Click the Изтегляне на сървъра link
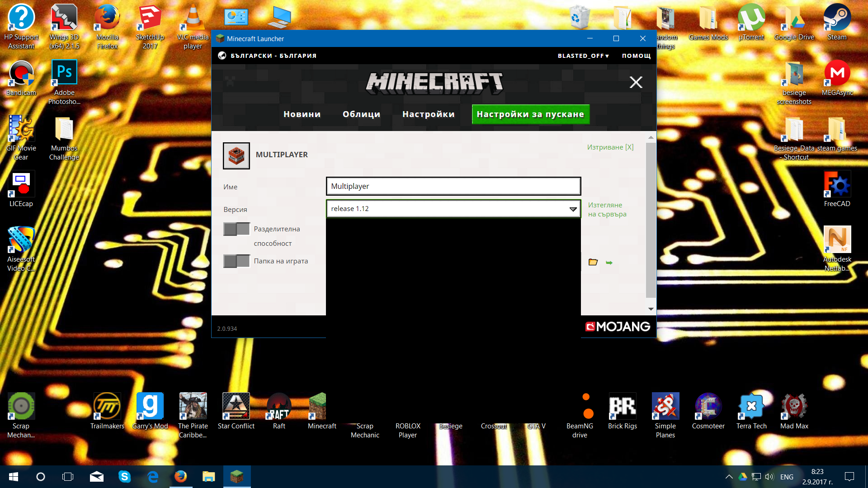This screenshot has height=488, width=868. pos(607,210)
